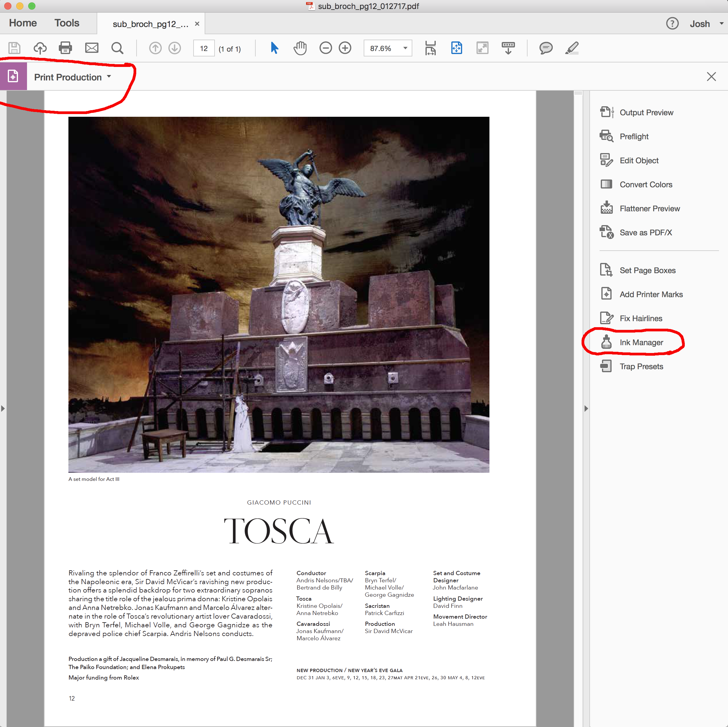
Task: Click Add Printer Marks
Action: tap(651, 294)
